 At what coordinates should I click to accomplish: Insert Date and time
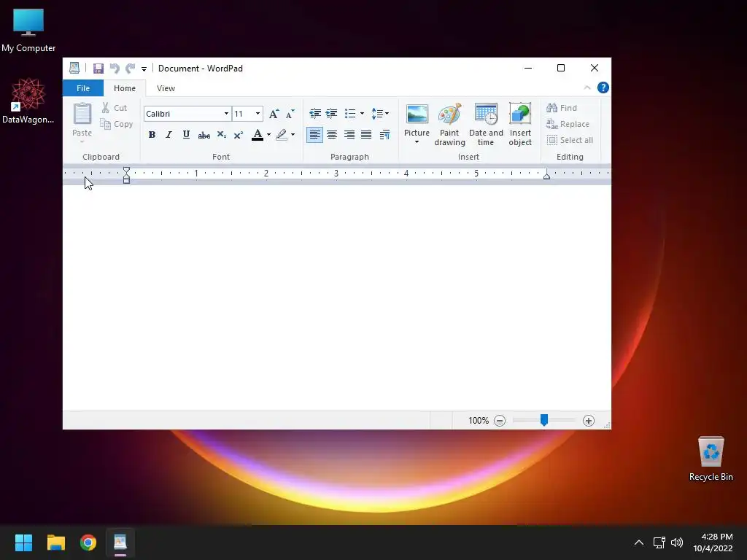(485, 124)
